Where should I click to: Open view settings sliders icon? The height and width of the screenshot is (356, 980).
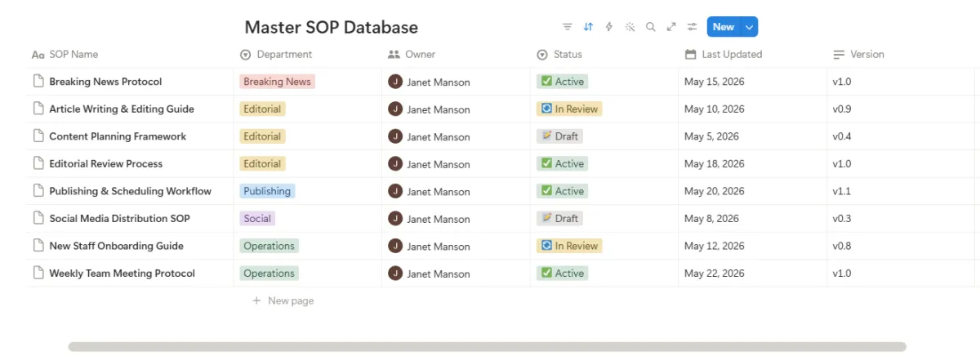point(692,27)
